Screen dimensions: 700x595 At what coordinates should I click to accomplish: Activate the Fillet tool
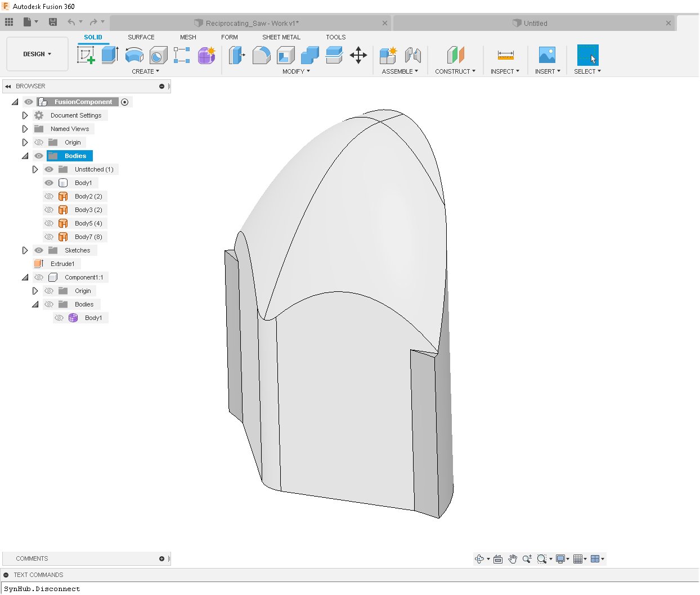[x=261, y=55]
